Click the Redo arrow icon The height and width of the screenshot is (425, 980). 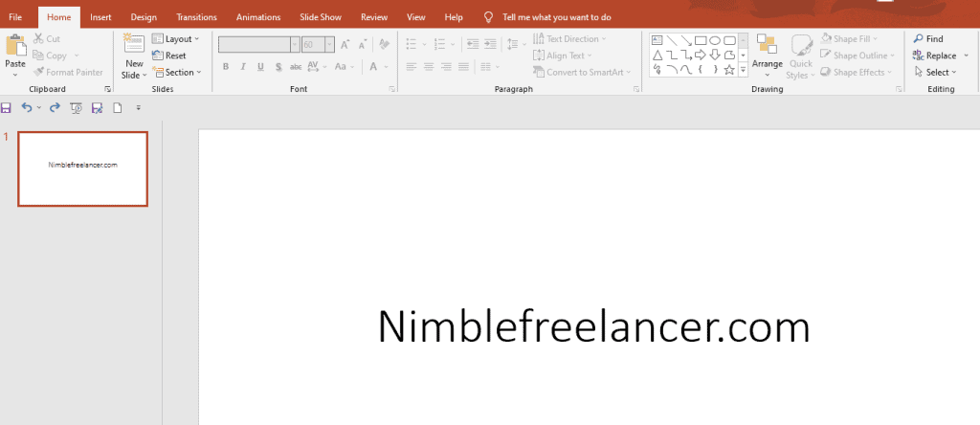(55, 108)
